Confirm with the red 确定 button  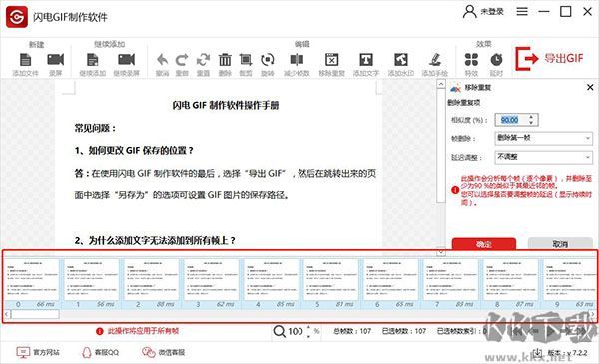click(x=483, y=243)
